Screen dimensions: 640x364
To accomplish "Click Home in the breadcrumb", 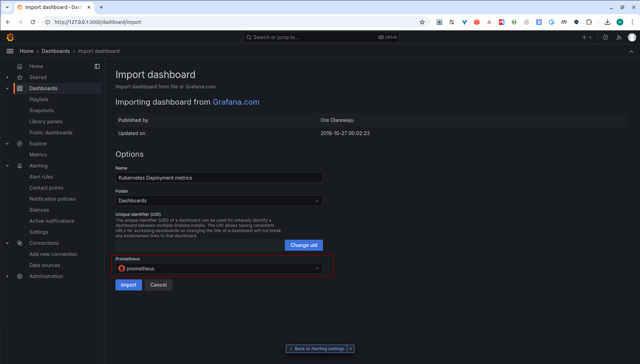I will click(27, 51).
